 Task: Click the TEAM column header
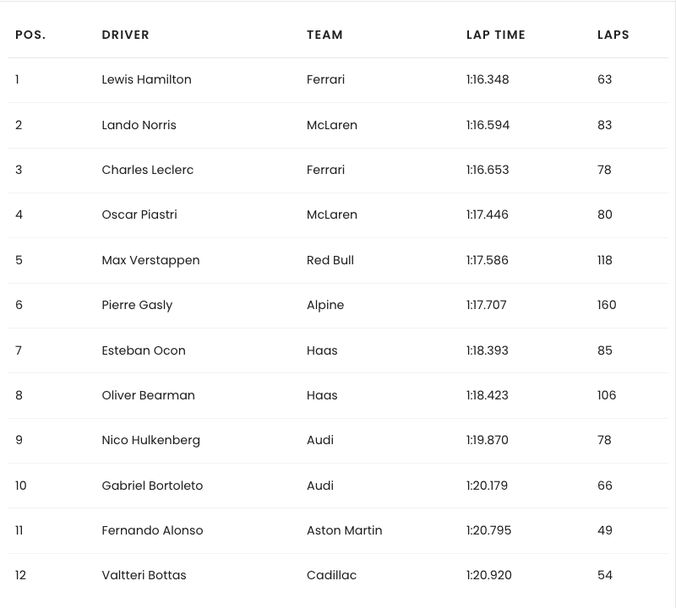[324, 35]
